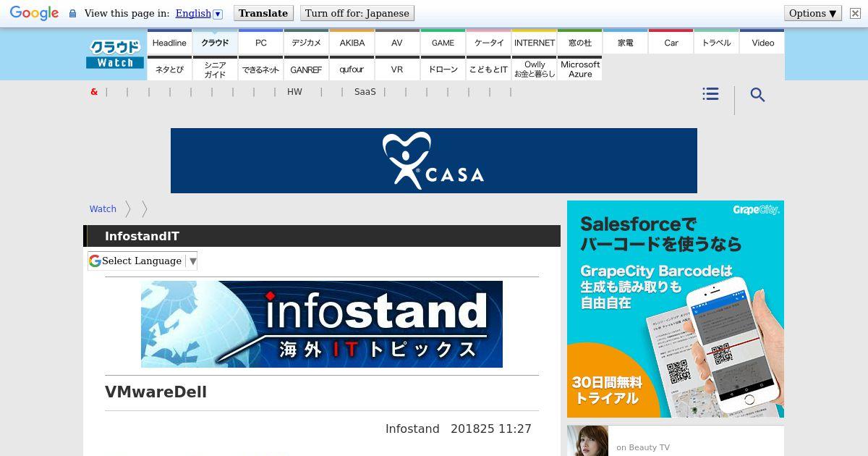868x456 pixels.
Task: Click the lock icon in translate bar
Action: [x=72, y=13]
